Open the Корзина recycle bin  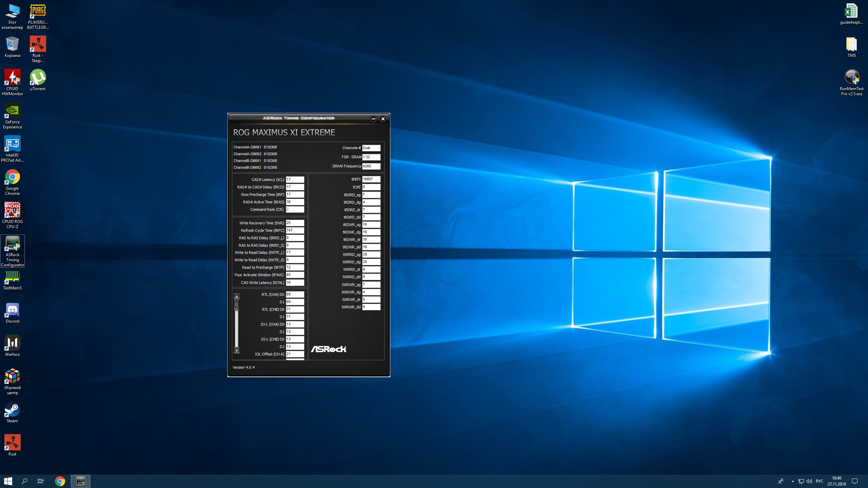[13, 47]
